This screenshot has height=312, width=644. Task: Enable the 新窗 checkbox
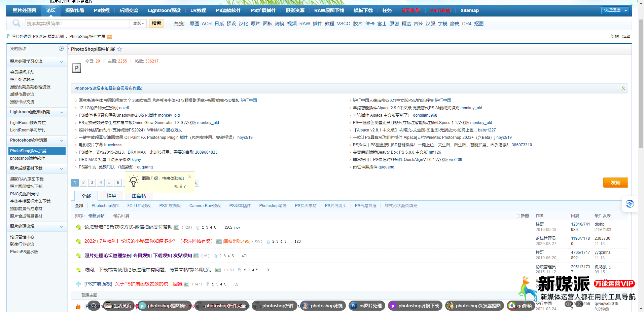(517, 216)
